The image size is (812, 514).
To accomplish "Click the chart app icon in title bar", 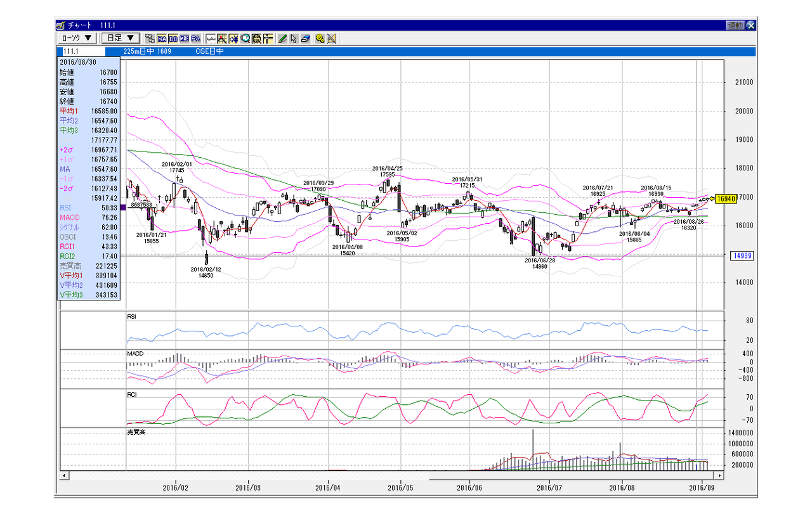I will coord(61,25).
